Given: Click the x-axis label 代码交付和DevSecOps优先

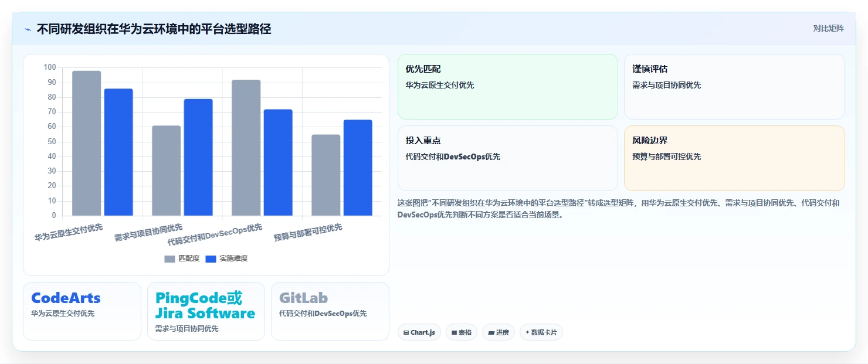Looking at the screenshot, I should point(215,234).
